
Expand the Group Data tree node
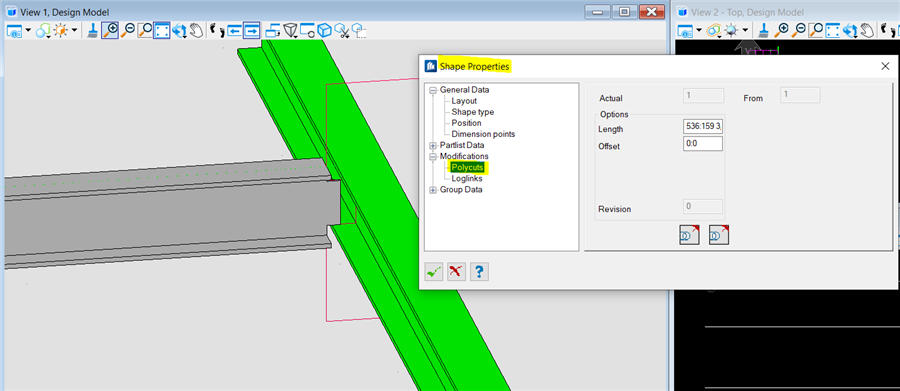(433, 190)
